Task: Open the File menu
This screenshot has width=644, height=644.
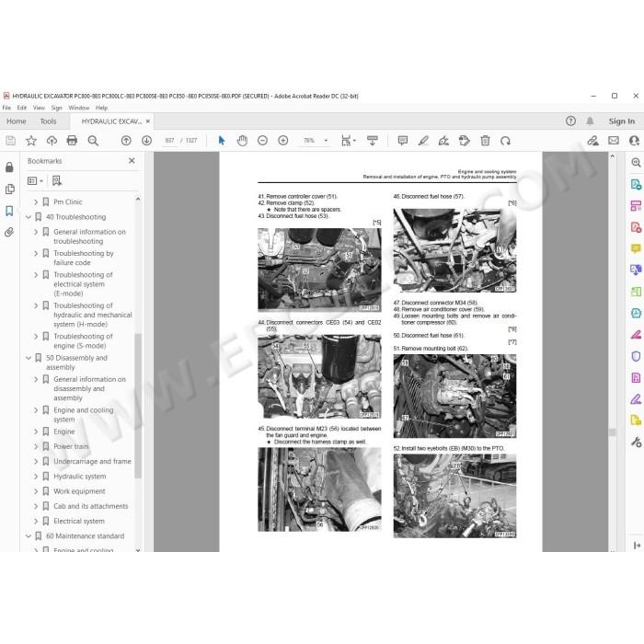Action: 6,108
